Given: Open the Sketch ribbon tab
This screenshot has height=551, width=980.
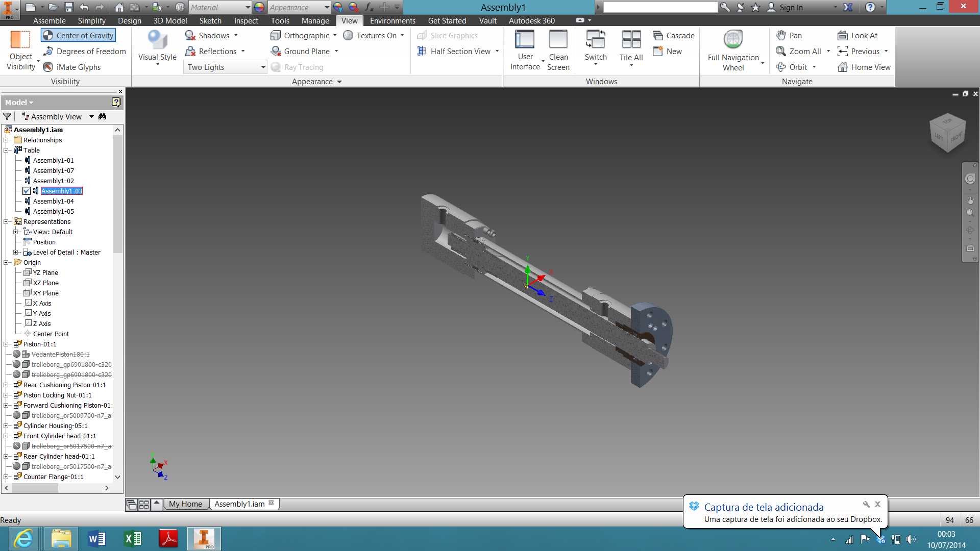Looking at the screenshot, I should (210, 20).
